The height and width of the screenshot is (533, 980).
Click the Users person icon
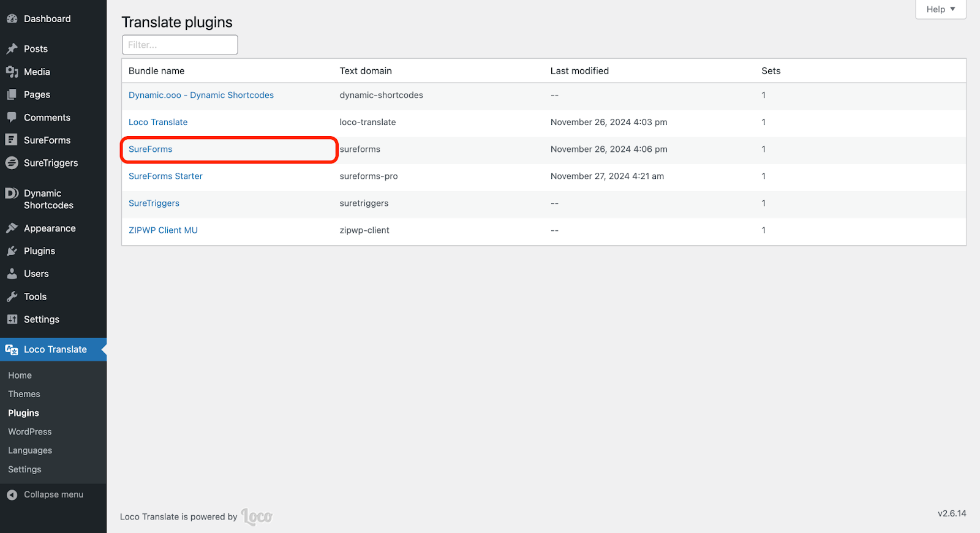coord(12,274)
